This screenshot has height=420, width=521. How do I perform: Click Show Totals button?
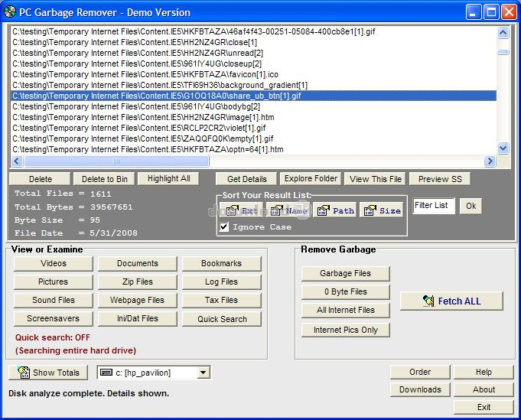point(48,373)
